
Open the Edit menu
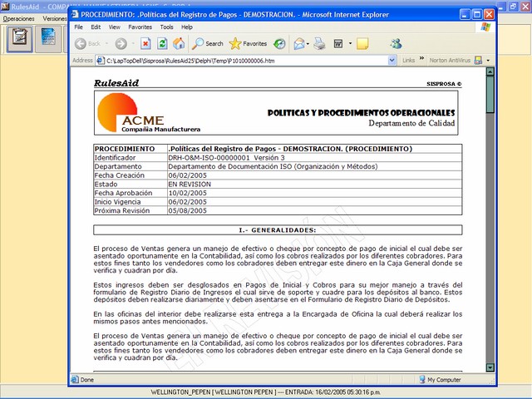pyautogui.click(x=96, y=27)
